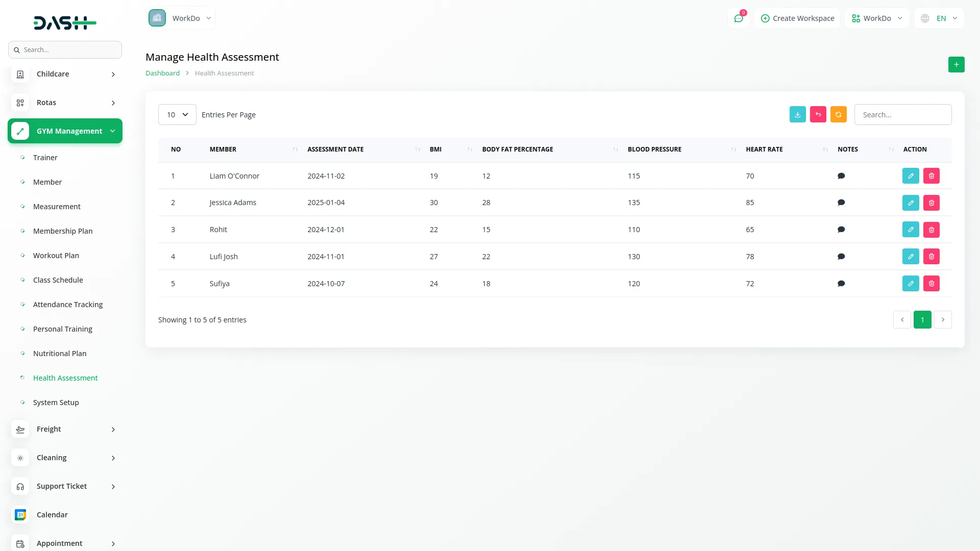Screen dimensions: 980x551
Task: Click the teal download export icon
Action: point(797,115)
